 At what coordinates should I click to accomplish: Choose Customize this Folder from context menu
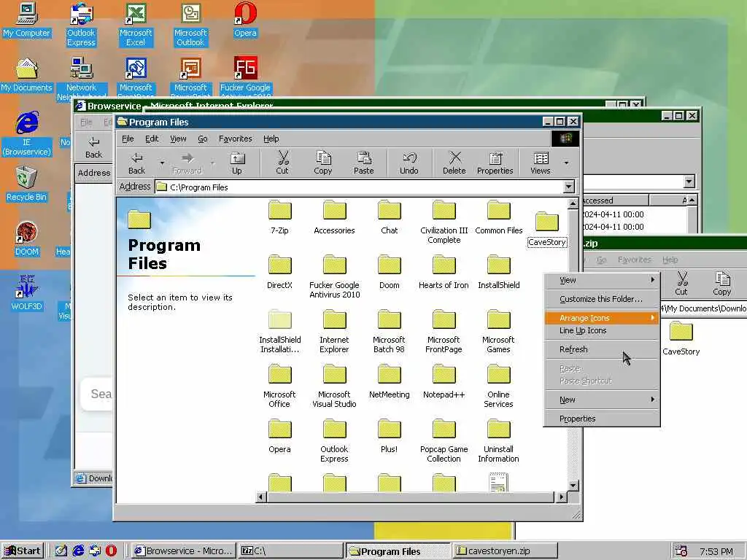[x=602, y=299]
